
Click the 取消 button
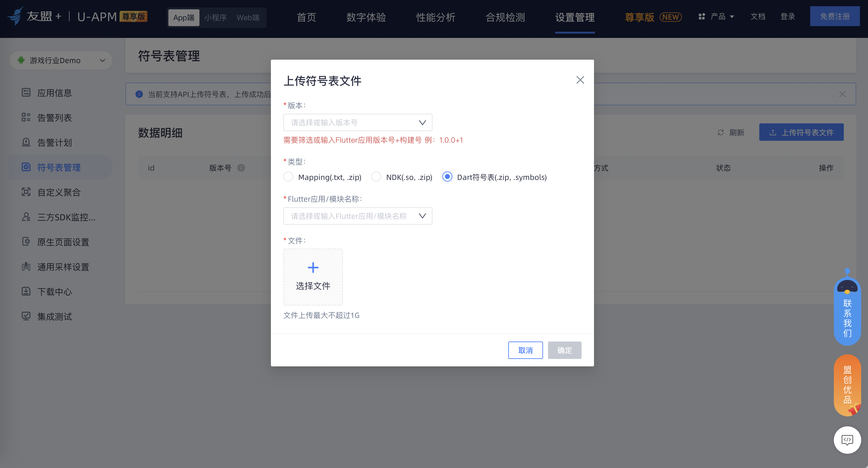click(x=525, y=350)
